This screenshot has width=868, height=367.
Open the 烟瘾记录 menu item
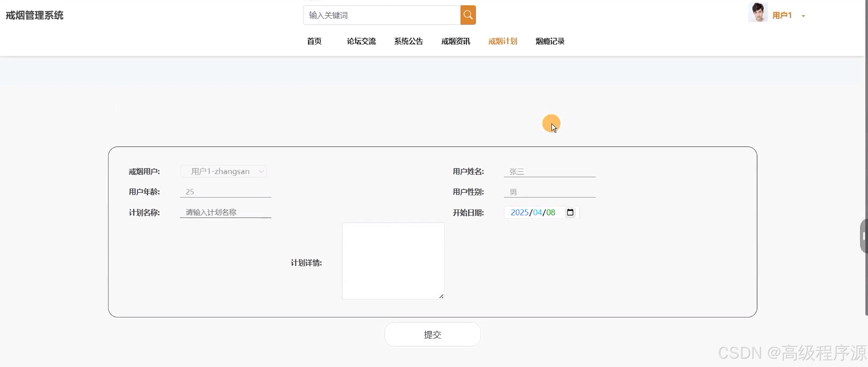coord(550,42)
